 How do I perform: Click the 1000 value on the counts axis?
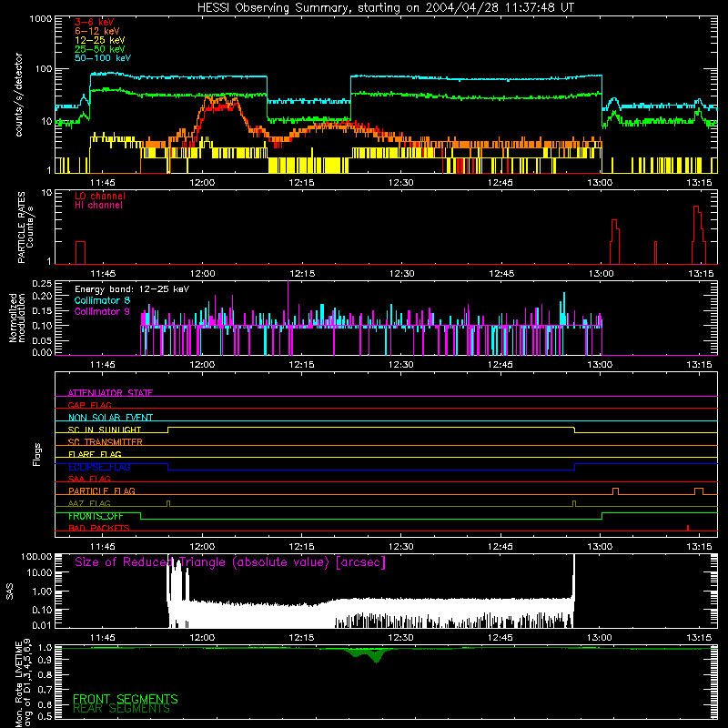tap(40, 19)
